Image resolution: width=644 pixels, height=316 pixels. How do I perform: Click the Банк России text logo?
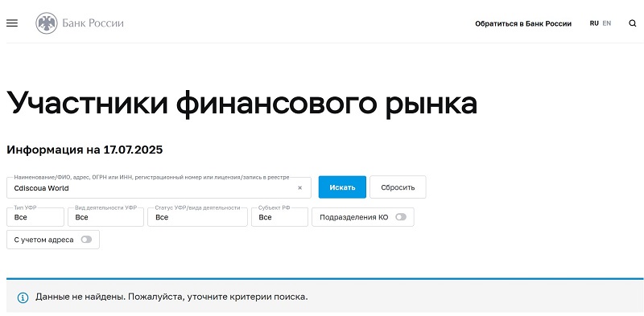(x=93, y=23)
